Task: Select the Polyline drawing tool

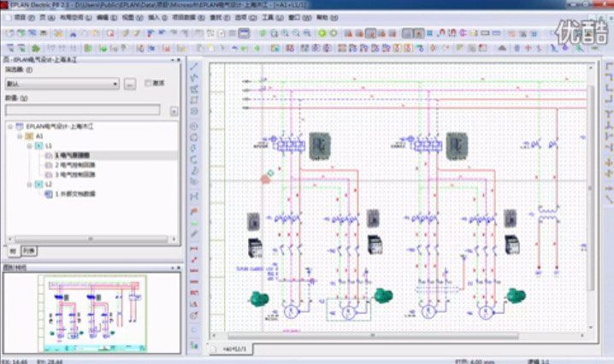Action: click(x=194, y=78)
